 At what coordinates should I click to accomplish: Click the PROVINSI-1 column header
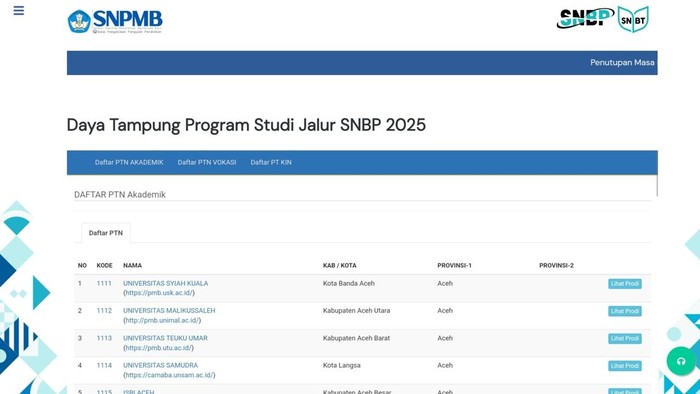point(454,265)
